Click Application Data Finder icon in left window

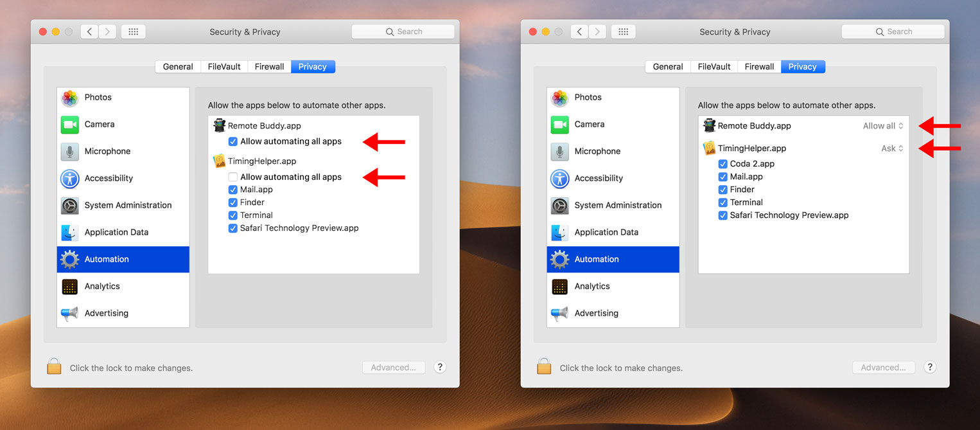point(70,233)
